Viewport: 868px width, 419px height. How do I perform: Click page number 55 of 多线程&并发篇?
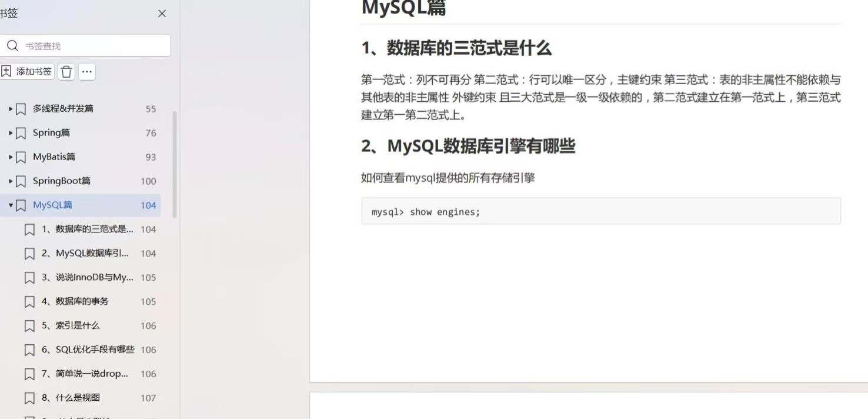(x=151, y=109)
